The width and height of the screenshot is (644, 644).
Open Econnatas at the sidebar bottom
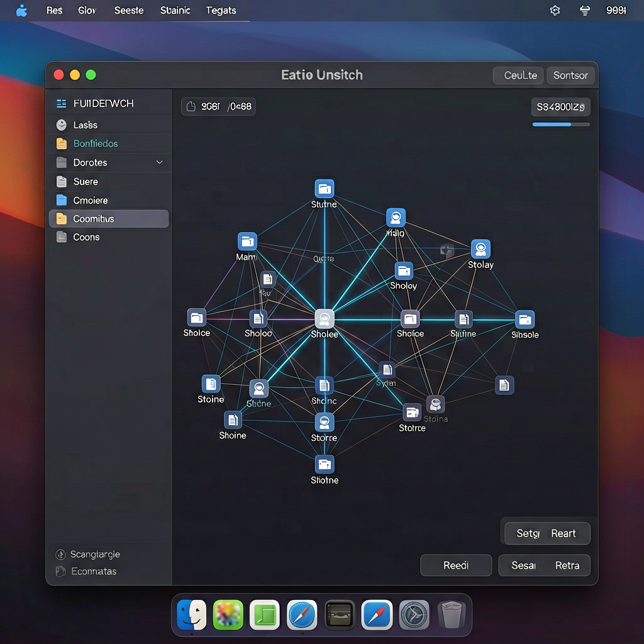pos(86,571)
